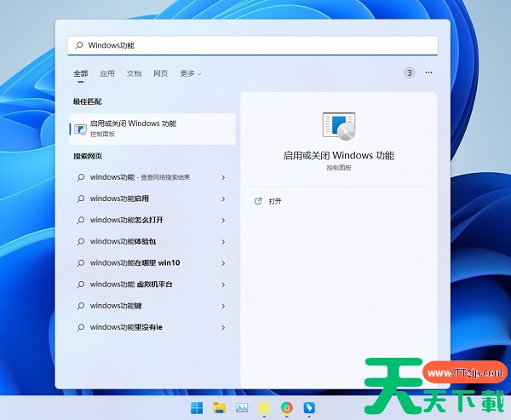Click the search magnifier icon in search box
This screenshot has width=511, height=420.
pos(79,45)
